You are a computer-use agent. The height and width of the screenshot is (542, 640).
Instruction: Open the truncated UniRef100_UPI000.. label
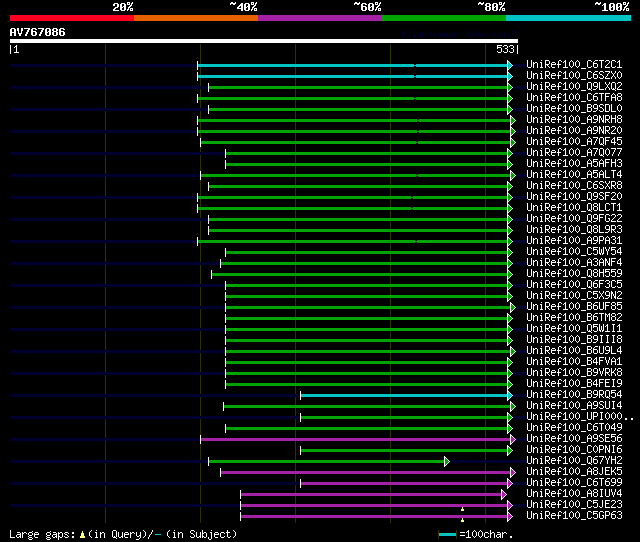point(580,417)
